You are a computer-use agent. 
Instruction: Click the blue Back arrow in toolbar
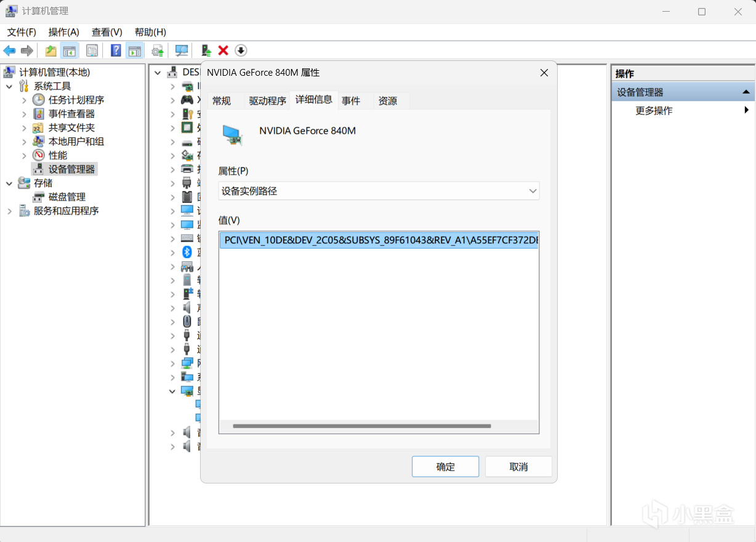(x=9, y=51)
